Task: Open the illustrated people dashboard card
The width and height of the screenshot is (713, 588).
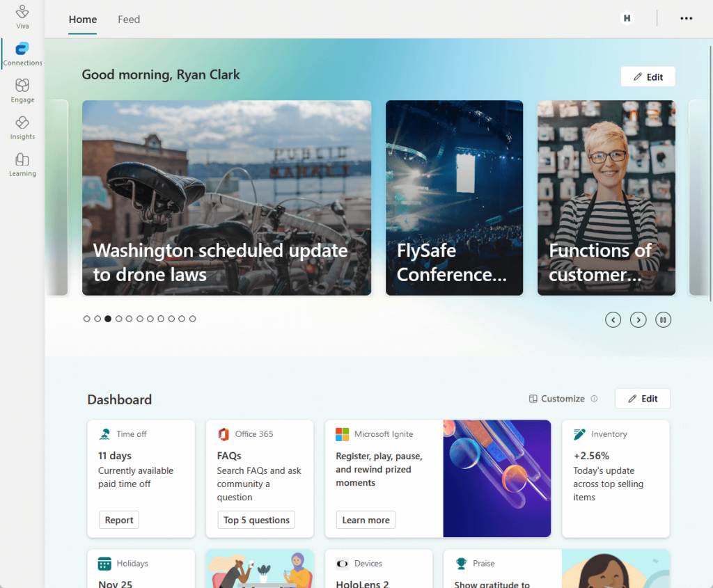Action: tap(260, 569)
